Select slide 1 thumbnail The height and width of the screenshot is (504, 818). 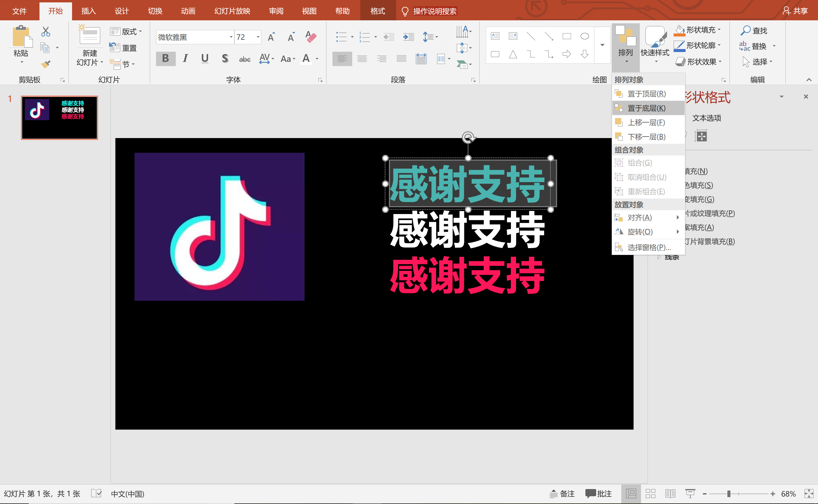pos(59,118)
